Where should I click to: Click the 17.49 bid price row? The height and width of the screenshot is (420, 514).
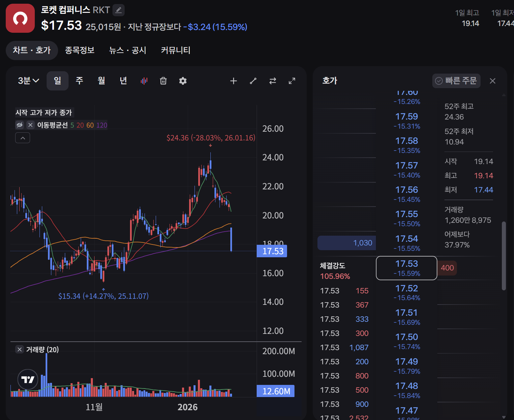tap(407, 366)
